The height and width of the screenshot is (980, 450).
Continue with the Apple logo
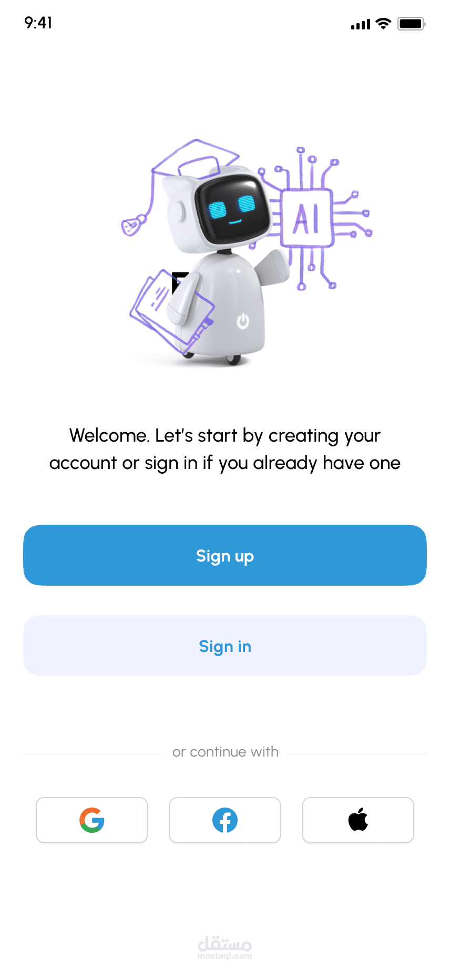tap(358, 820)
